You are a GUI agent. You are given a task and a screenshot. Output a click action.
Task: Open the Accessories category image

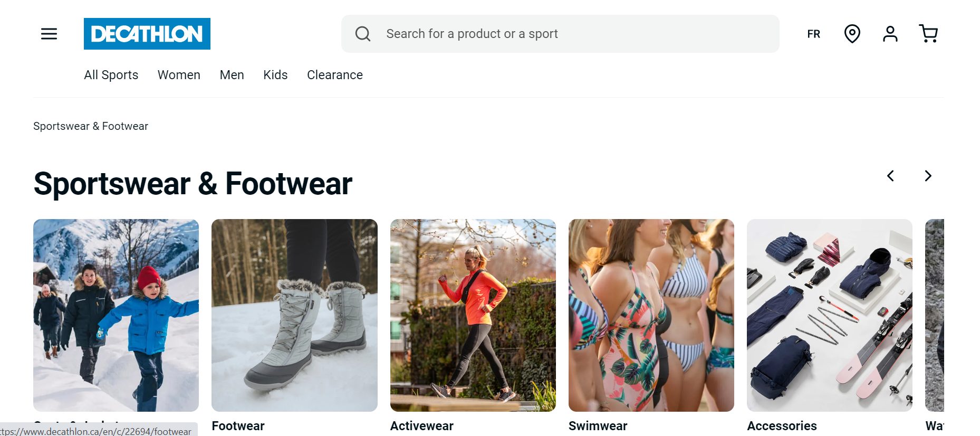point(829,315)
